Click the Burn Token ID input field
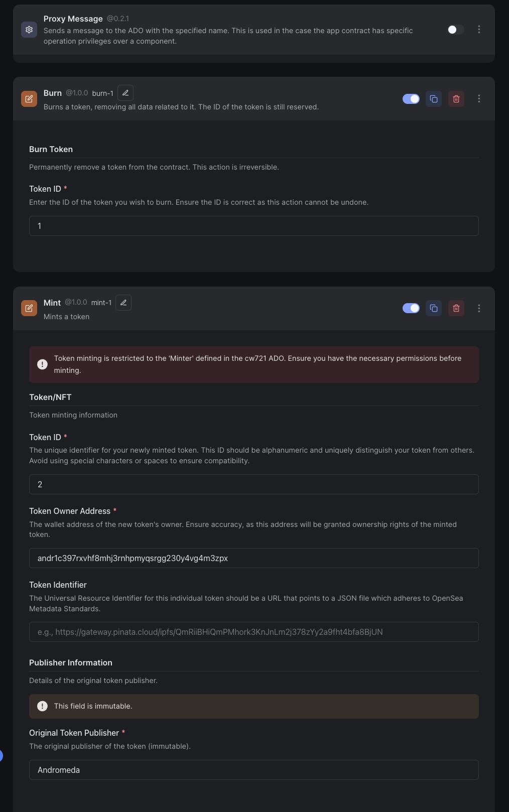The image size is (509, 812). coord(253,226)
